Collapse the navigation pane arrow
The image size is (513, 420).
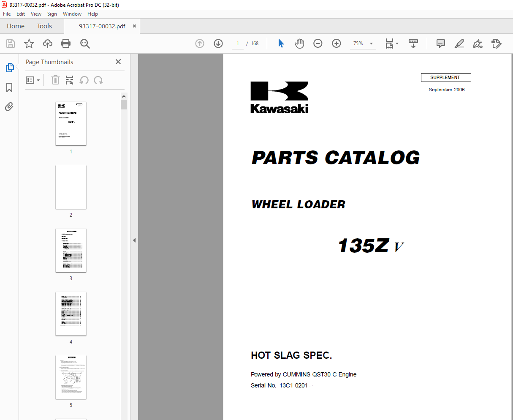click(x=134, y=240)
